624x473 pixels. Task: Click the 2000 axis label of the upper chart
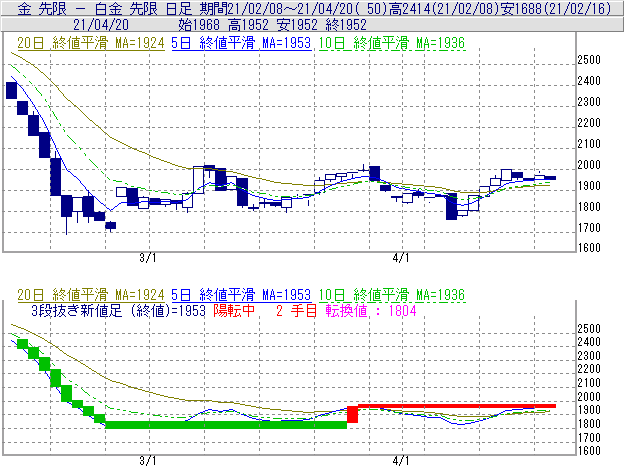[589, 165]
